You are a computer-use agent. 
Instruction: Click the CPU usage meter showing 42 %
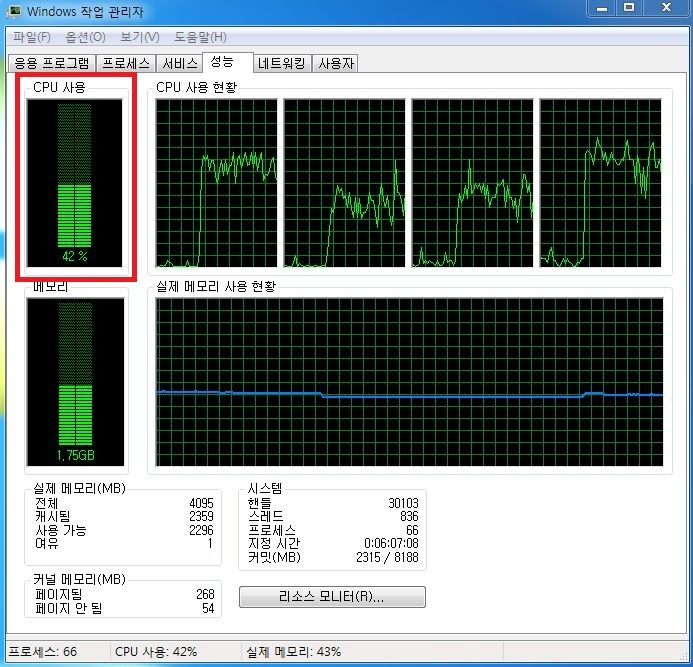[x=75, y=183]
